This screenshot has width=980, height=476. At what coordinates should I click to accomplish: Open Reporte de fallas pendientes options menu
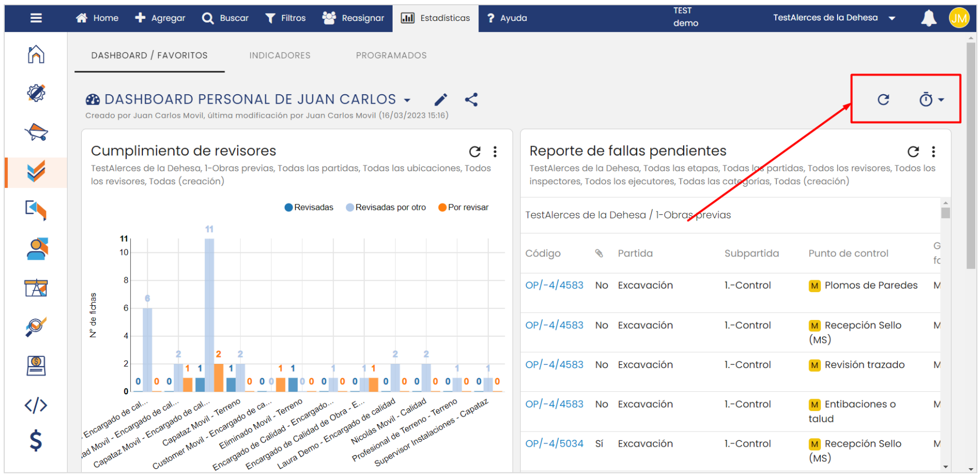tap(933, 152)
